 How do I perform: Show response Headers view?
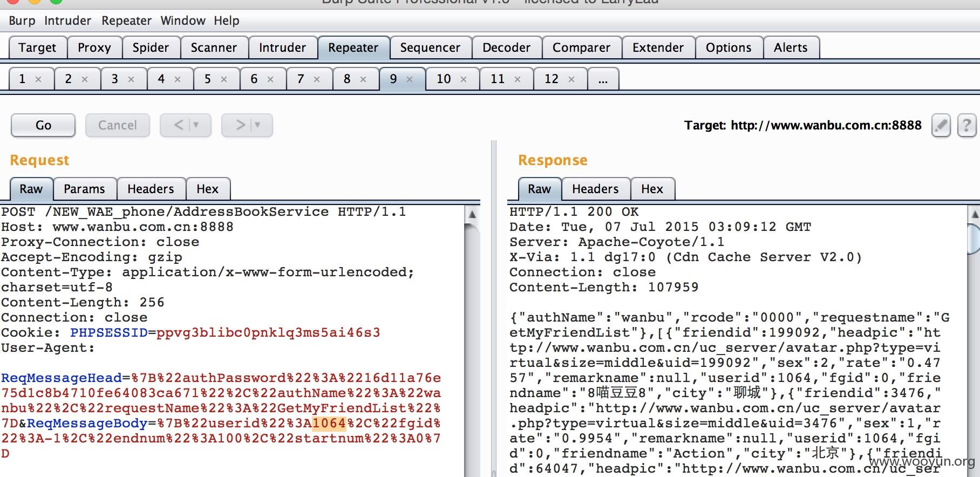pos(595,189)
